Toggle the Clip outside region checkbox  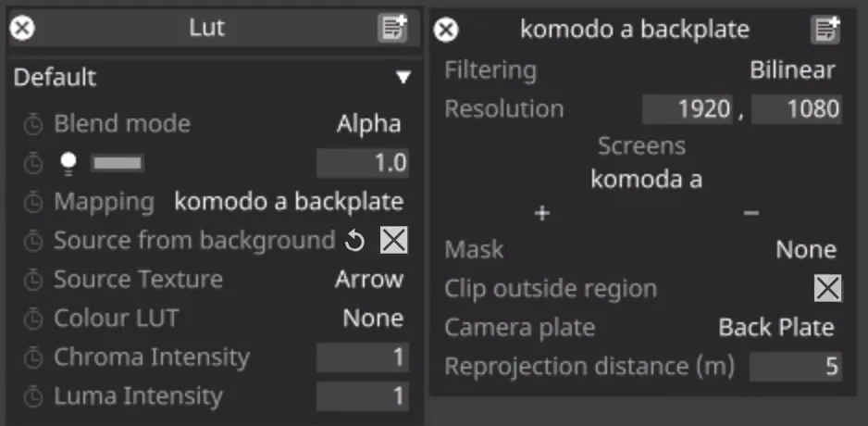coord(827,289)
